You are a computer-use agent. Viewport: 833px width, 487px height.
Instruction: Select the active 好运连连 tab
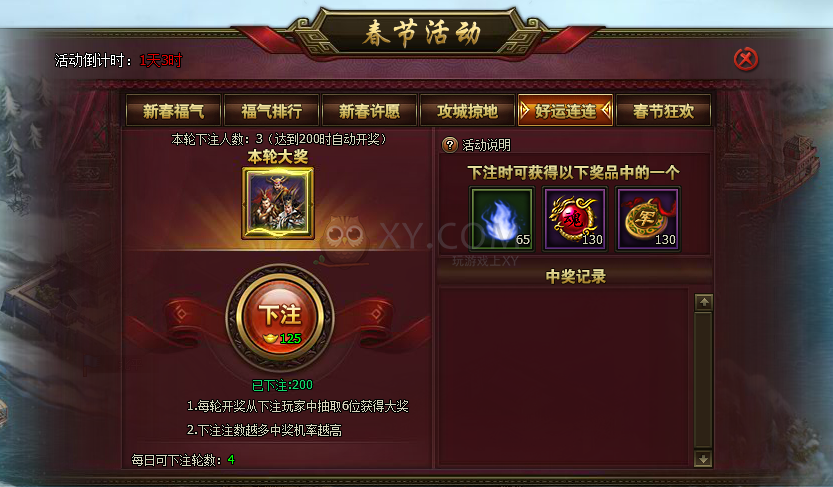(565, 111)
